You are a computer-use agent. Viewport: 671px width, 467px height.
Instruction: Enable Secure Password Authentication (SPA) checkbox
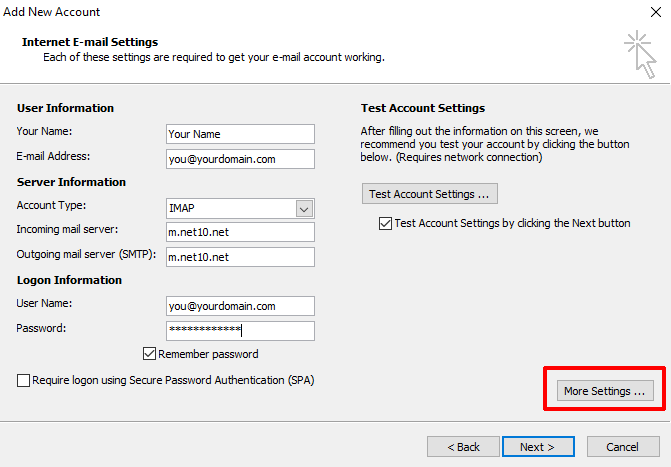coord(24,380)
